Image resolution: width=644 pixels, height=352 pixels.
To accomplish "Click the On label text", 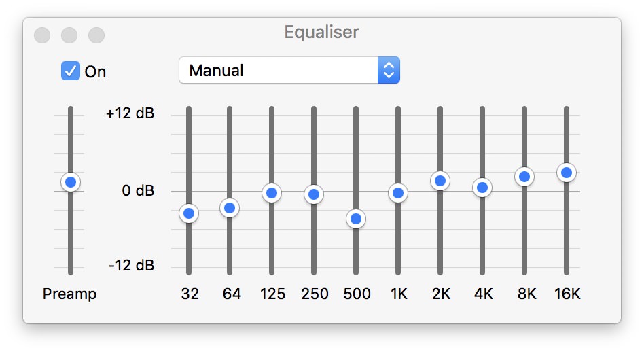I will click(95, 71).
